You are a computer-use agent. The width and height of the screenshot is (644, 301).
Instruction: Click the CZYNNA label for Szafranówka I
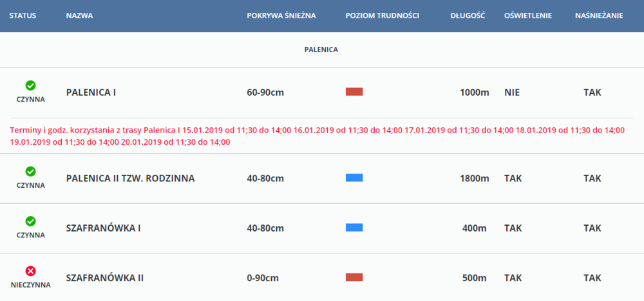30,235
